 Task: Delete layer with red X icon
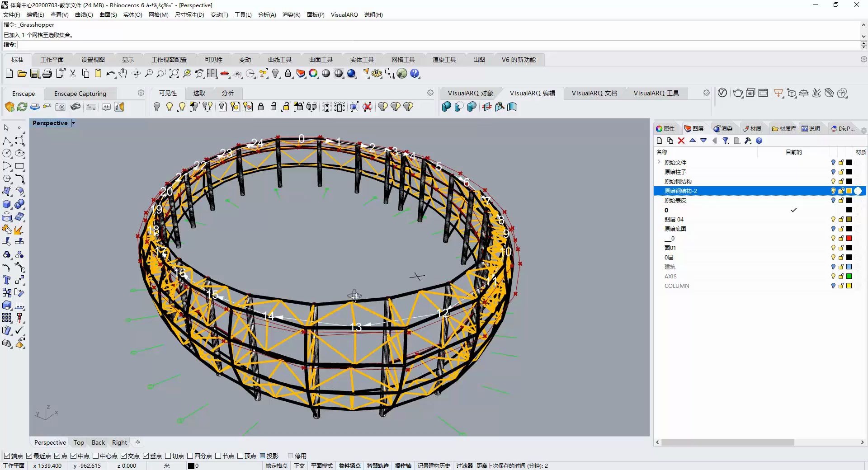click(681, 141)
